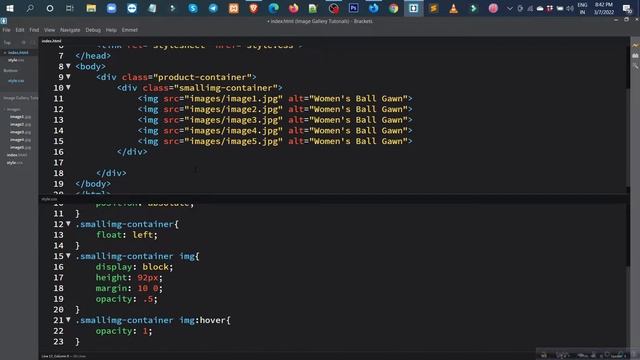The image size is (640, 360).
Task: Open image1.jpg in the project tree
Action: 20,117
